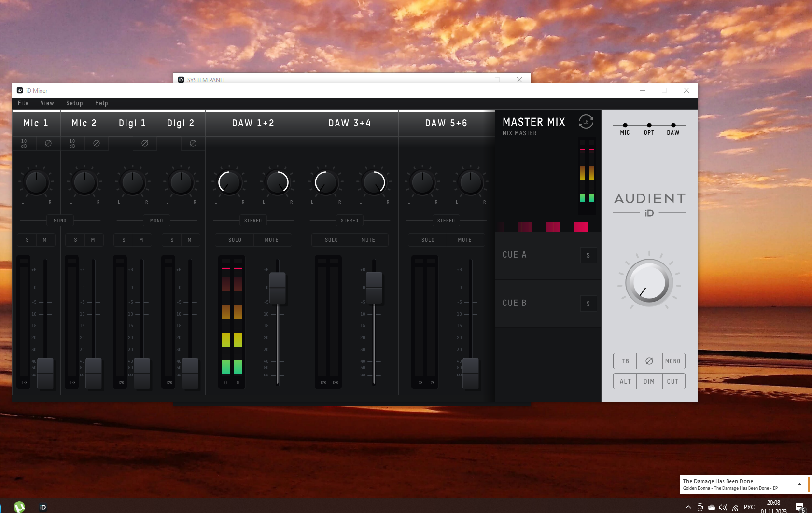Open the File menu
This screenshot has height=513, width=812.
23,103
